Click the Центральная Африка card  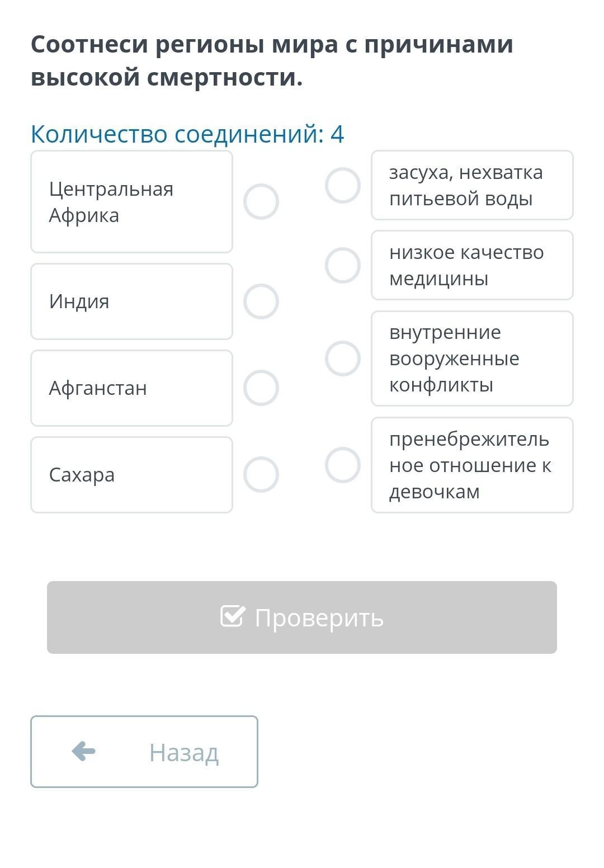tap(131, 201)
